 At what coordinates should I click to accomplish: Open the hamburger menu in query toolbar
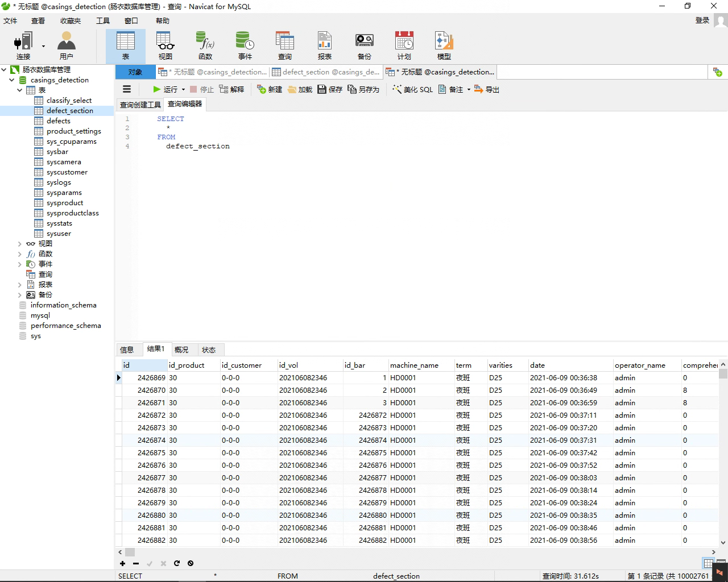[x=127, y=89]
